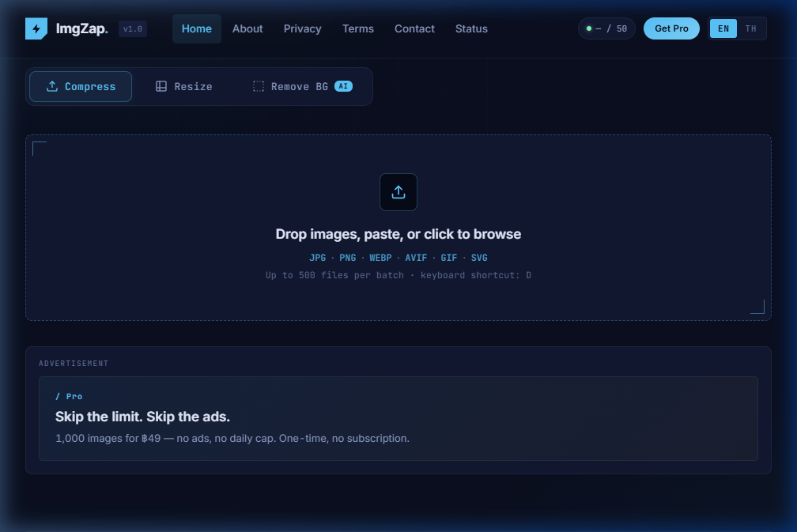Click the Compress tab upload icon
This screenshot has height=532, width=797.
pos(52,86)
